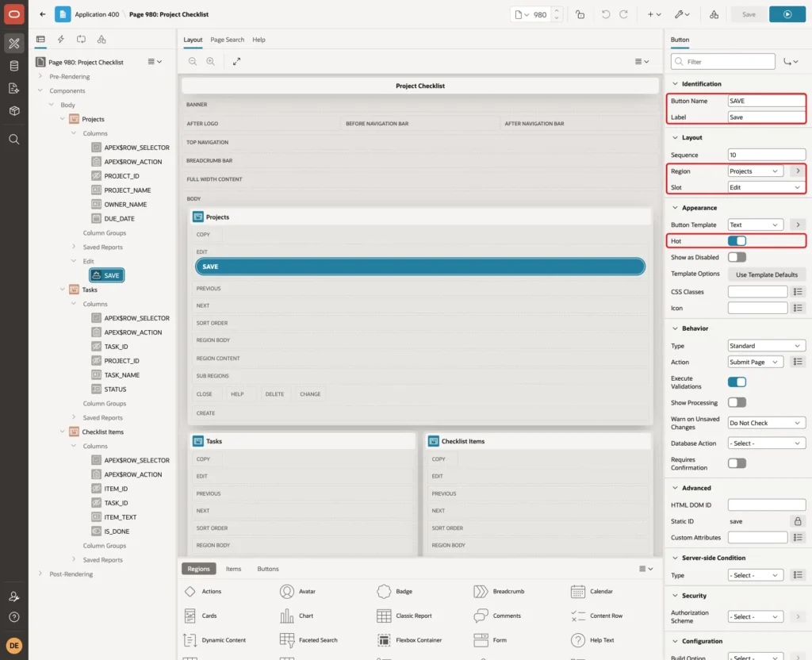Click the Button Name input field
The image size is (812, 660).
coord(767,101)
